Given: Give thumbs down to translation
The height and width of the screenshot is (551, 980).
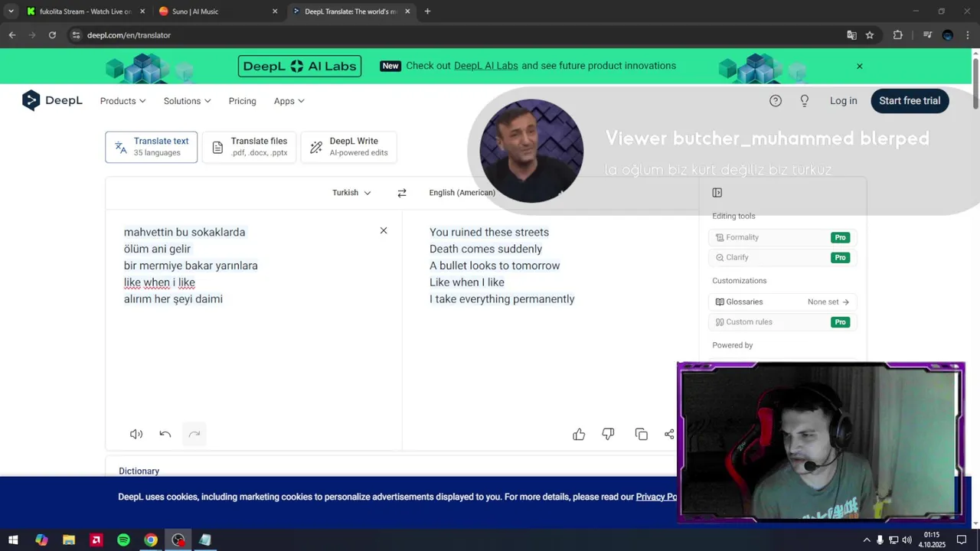Looking at the screenshot, I should point(608,435).
